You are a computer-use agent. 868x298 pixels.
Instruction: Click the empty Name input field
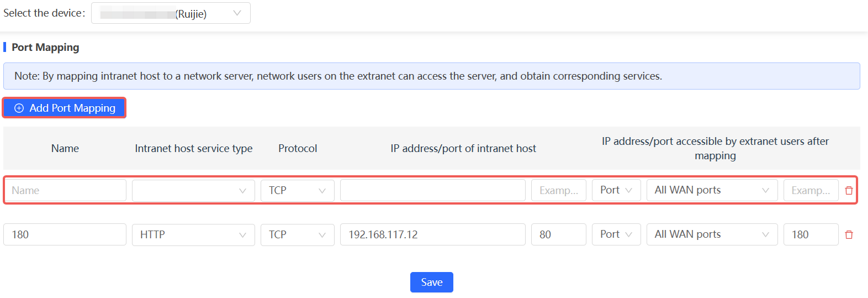(x=65, y=190)
